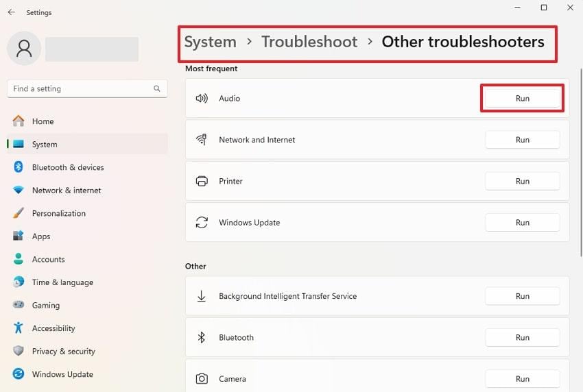
Task: Open Accounts settings
Action: (x=87, y=259)
